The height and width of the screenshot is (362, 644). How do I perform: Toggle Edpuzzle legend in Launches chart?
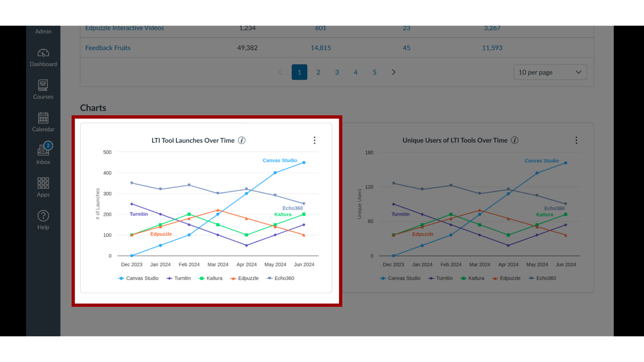pyautogui.click(x=245, y=278)
